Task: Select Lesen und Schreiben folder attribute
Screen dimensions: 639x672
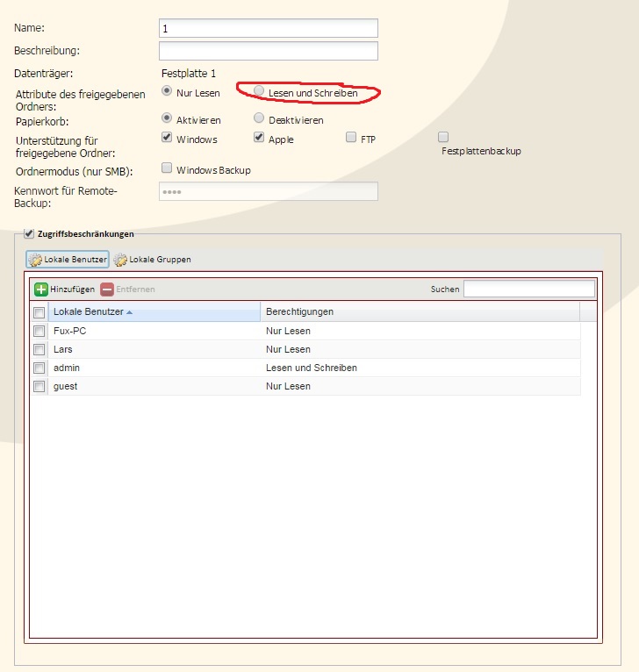Action: pos(259,91)
